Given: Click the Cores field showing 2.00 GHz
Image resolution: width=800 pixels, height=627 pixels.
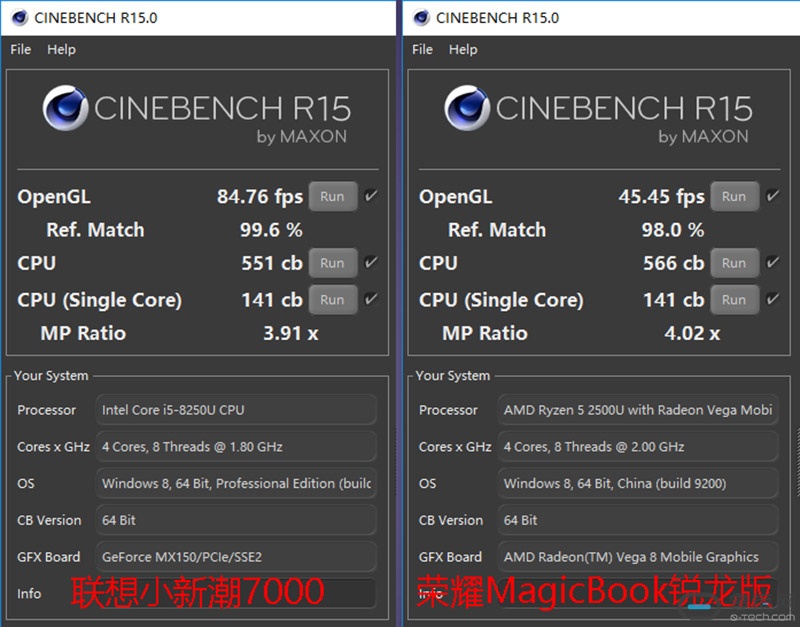Looking at the screenshot, I should coord(638,446).
